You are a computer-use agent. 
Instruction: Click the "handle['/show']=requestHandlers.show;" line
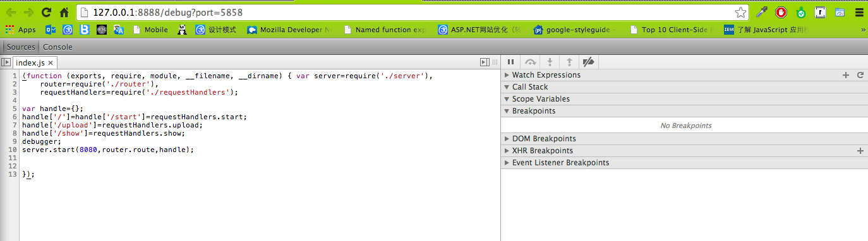pos(104,133)
